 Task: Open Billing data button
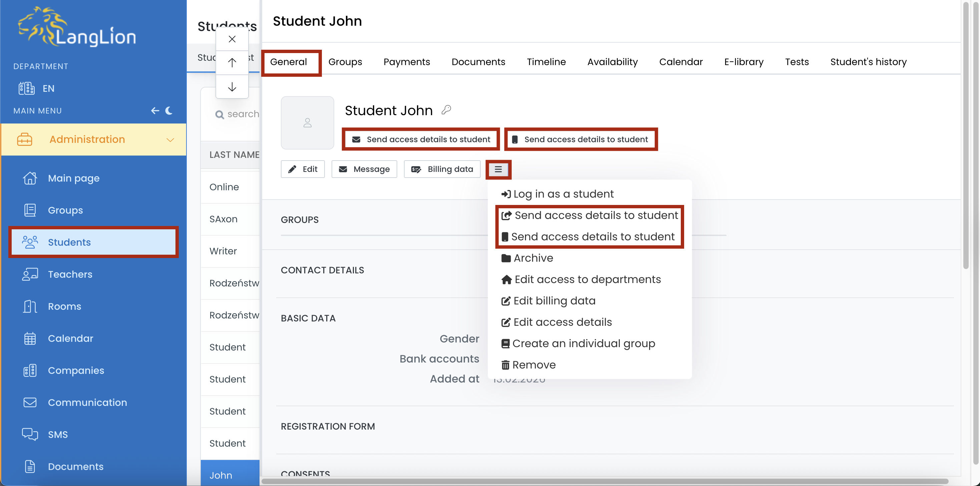click(442, 169)
